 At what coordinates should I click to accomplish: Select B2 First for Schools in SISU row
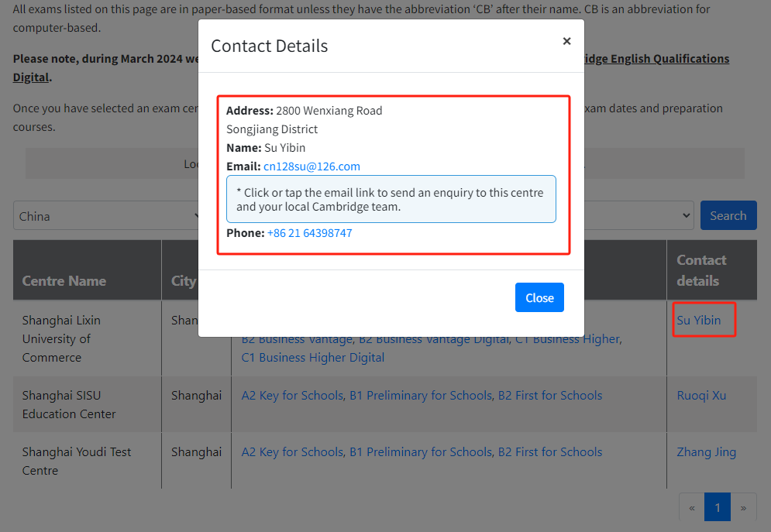550,395
